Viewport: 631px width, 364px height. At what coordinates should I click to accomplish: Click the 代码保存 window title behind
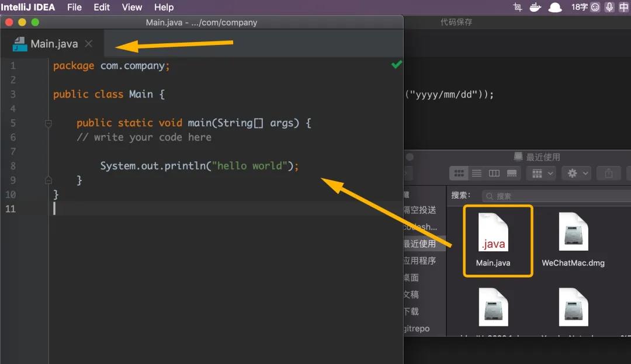coord(456,22)
